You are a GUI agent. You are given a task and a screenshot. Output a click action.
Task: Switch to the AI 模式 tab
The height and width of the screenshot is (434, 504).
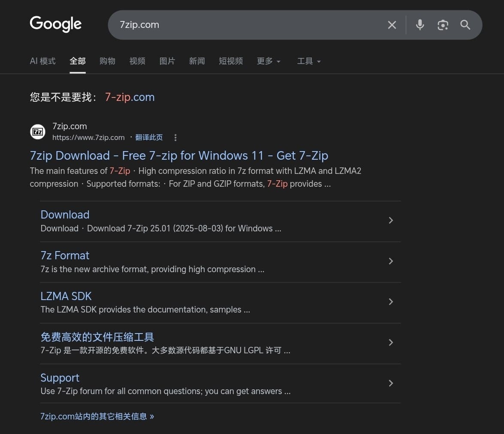point(42,61)
